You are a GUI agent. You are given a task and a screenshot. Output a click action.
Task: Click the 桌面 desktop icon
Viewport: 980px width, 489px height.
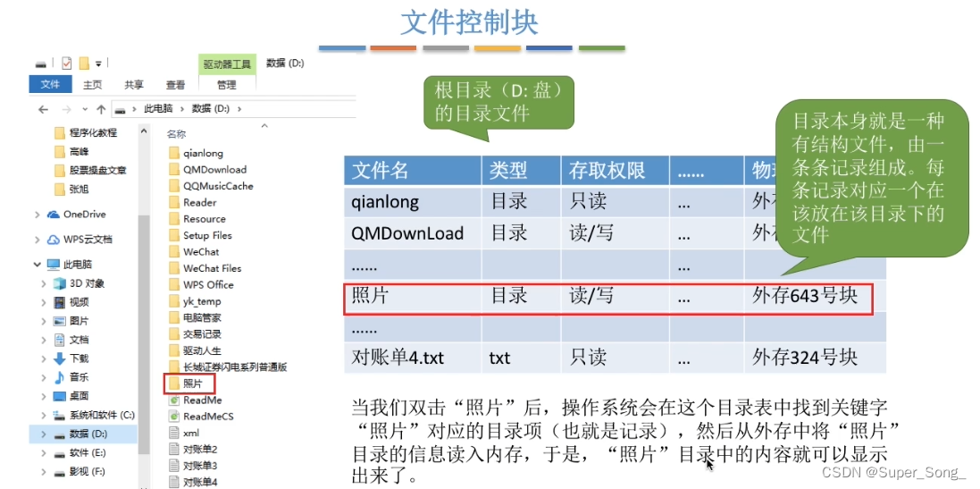(x=59, y=396)
